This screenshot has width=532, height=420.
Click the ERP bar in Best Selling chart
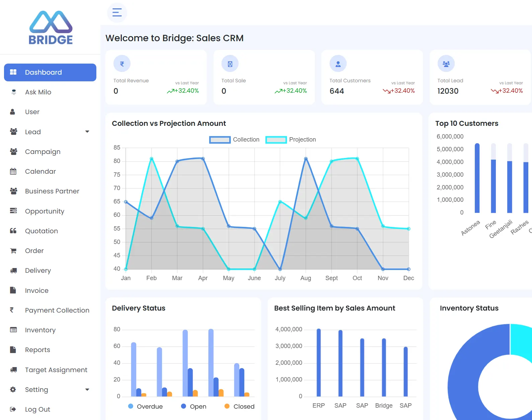coord(319,362)
